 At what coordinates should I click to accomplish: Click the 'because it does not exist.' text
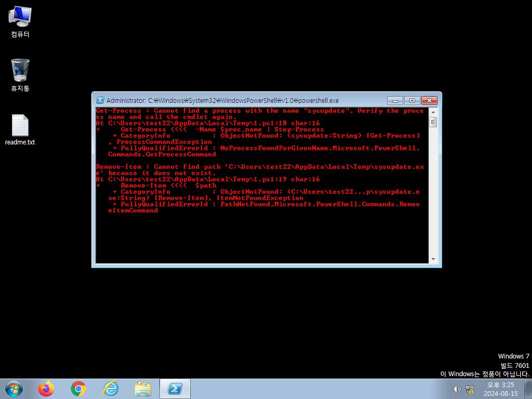click(x=162, y=173)
